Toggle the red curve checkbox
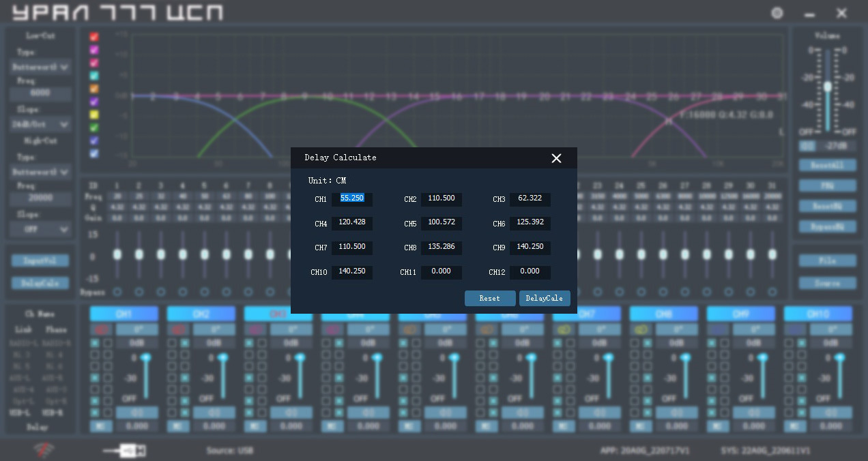Image resolution: width=868 pixels, height=461 pixels. pos(94,37)
